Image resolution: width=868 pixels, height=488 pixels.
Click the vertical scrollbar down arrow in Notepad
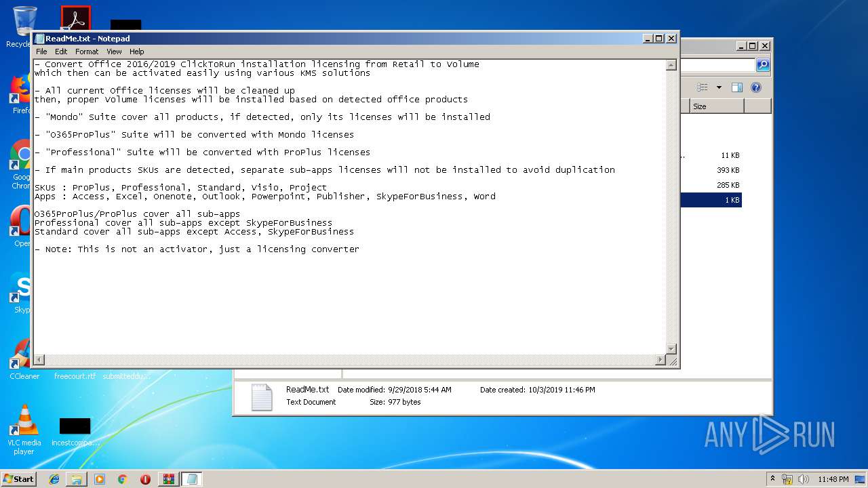pos(671,348)
